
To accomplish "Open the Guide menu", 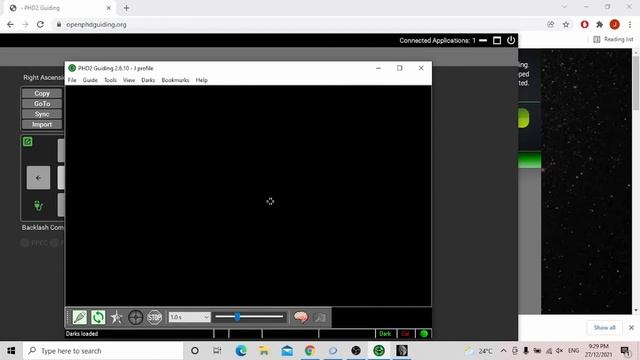I will click(x=90, y=80).
